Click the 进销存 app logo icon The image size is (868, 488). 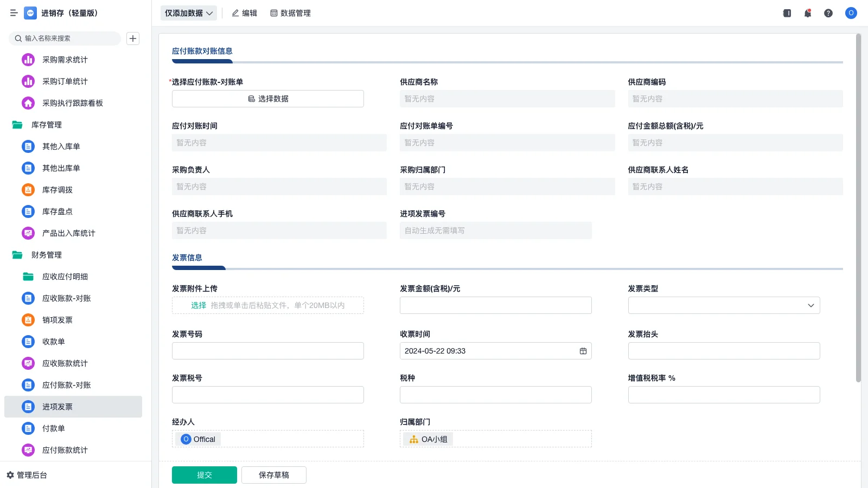pos(30,13)
